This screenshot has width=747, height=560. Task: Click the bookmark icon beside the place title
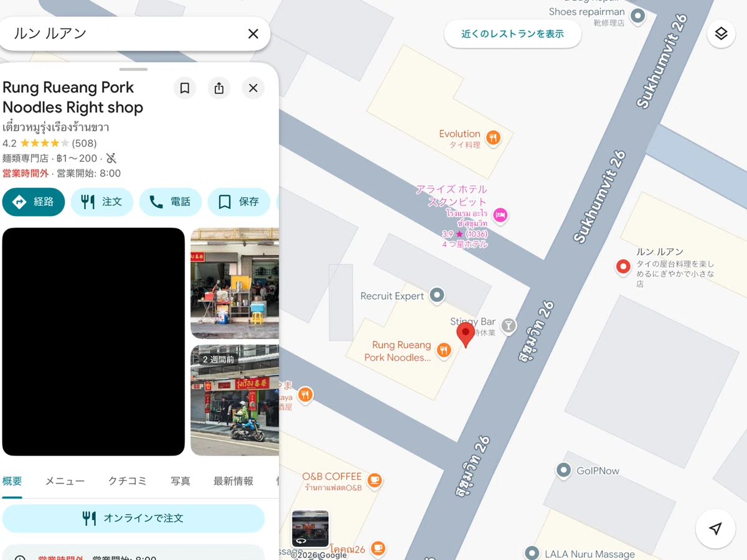tap(185, 88)
